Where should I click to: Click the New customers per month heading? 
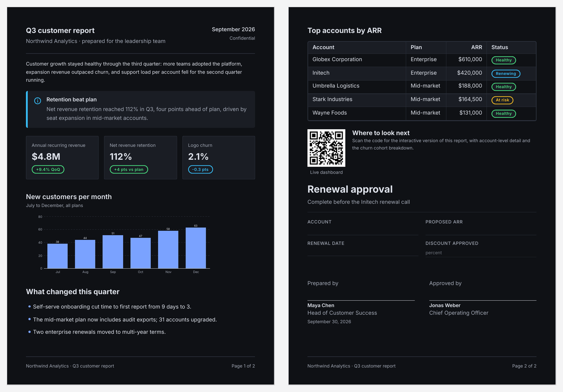69,197
